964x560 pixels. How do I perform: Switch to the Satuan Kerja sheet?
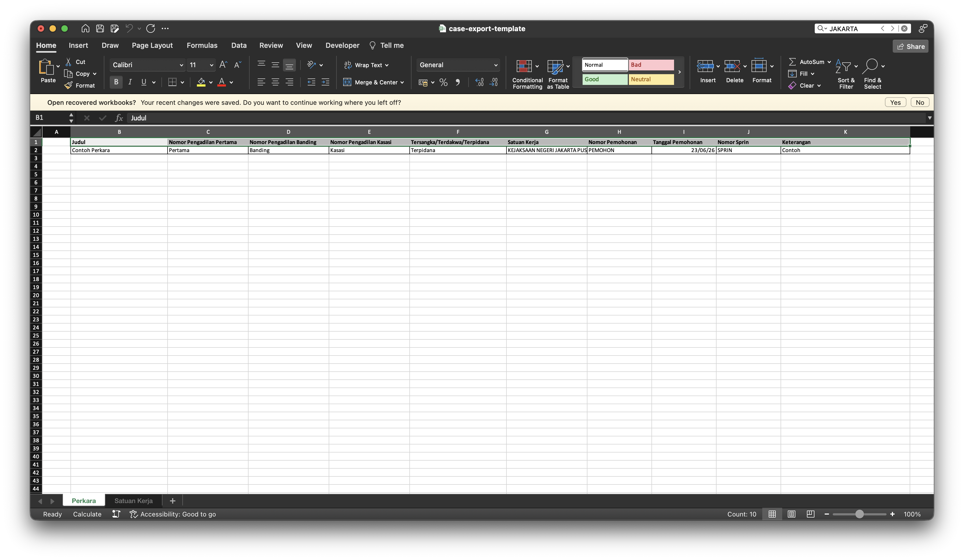pos(133,501)
